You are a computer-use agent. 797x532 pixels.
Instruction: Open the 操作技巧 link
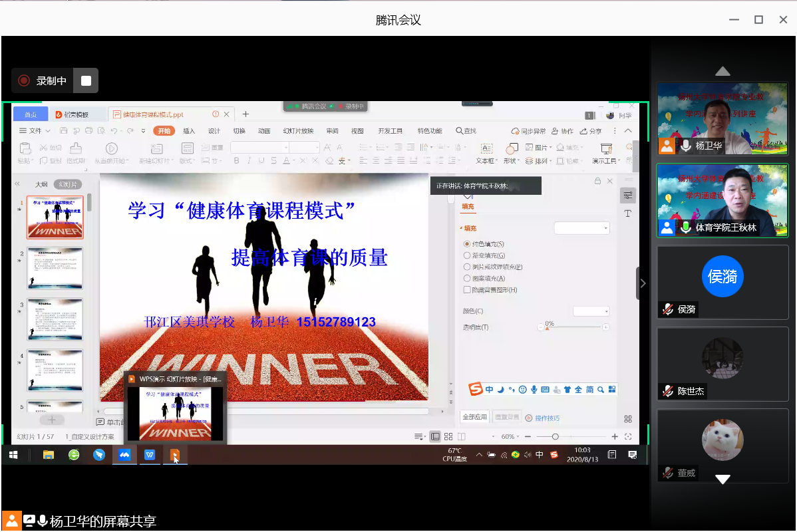[x=547, y=418]
